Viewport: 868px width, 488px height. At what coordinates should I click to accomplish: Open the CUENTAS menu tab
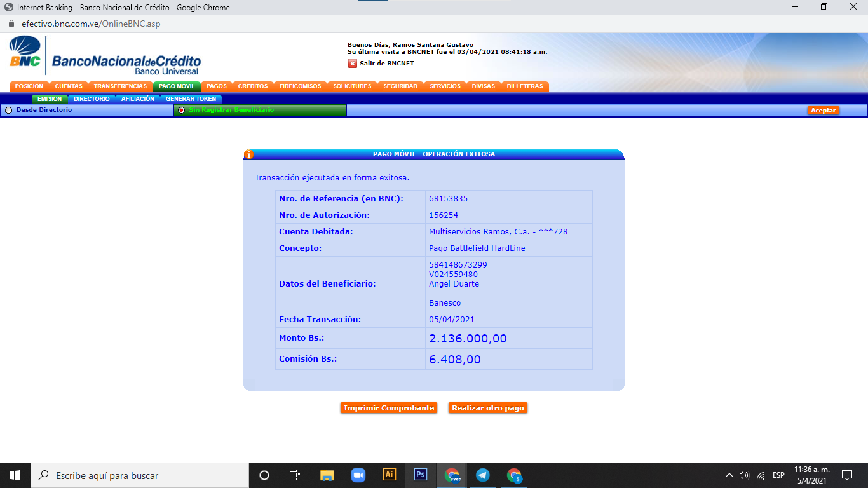coord(69,86)
